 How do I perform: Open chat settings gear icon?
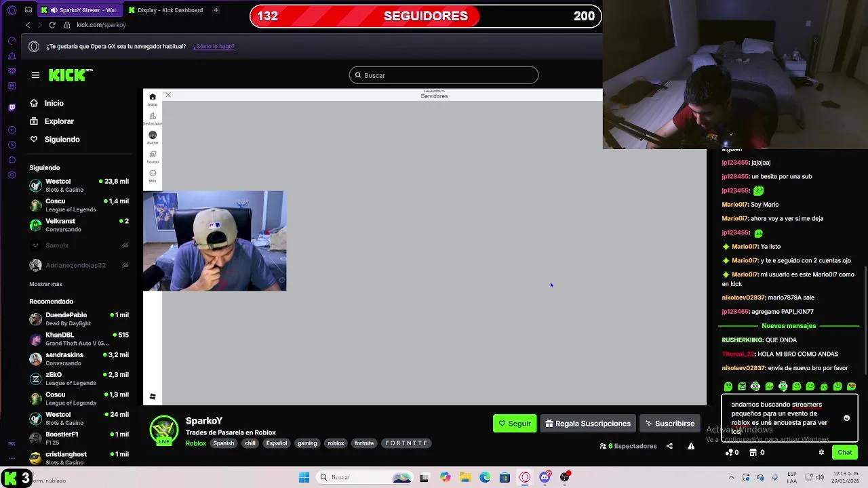coord(821,453)
